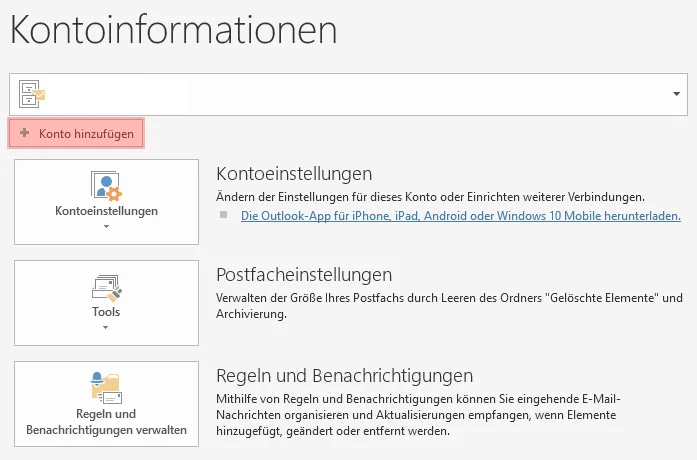This screenshot has width=697, height=460.
Task: Click the Kontoeinstellungen person-and-gear icon
Action: (x=106, y=186)
